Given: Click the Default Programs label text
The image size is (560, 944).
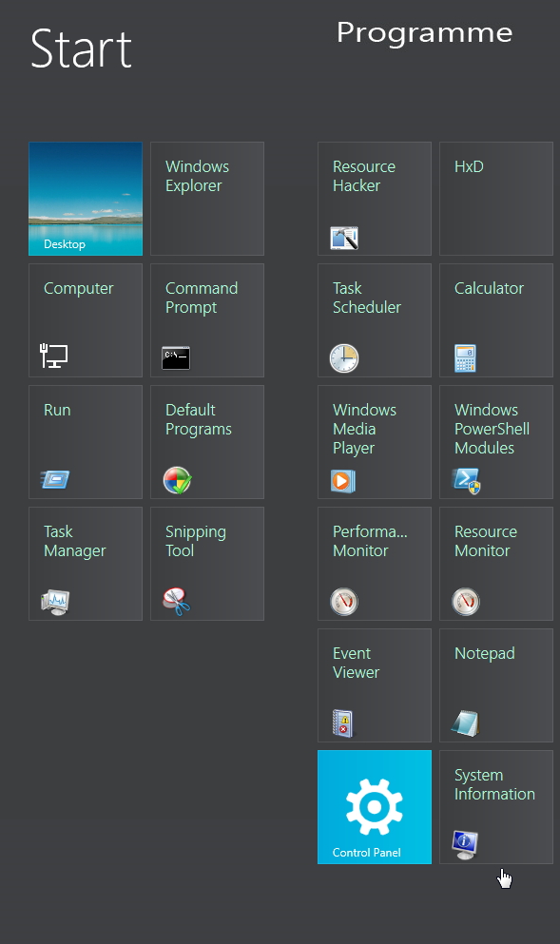Looking at the screenshot, I should pyautogui.click(x=198, y=419).
